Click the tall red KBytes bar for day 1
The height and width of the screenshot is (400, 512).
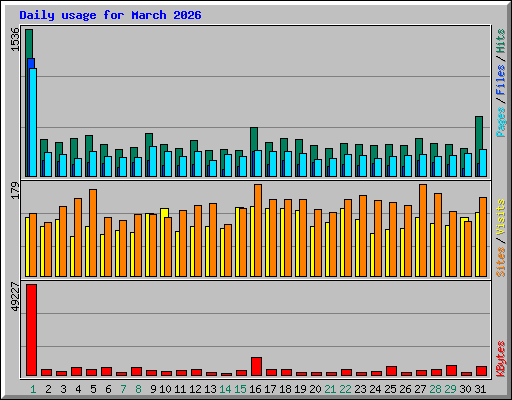(32, 330)
